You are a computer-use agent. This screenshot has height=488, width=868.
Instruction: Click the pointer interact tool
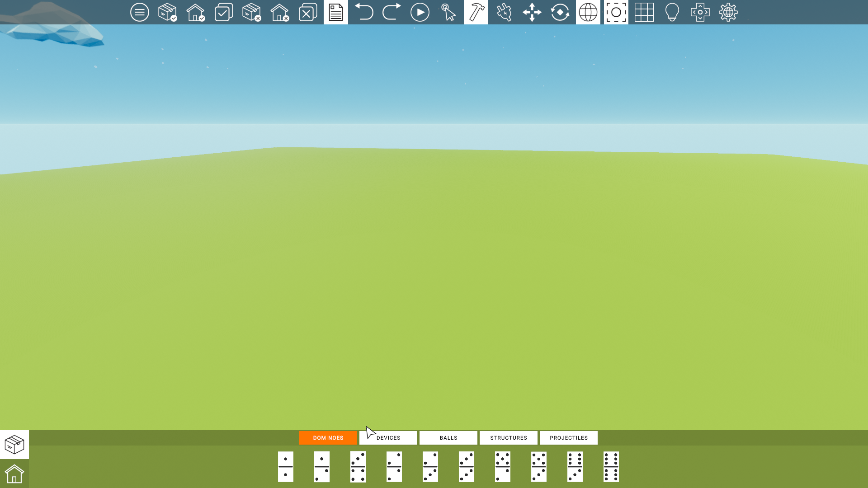tap(448, 12)
